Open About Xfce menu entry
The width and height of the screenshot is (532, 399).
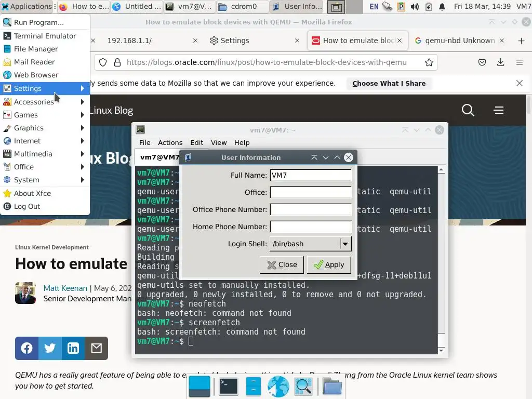(45, 193)
